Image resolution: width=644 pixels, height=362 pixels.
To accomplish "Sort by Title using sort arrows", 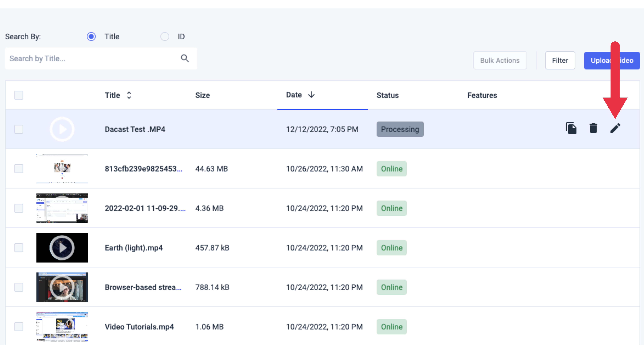I will (129, 95).
